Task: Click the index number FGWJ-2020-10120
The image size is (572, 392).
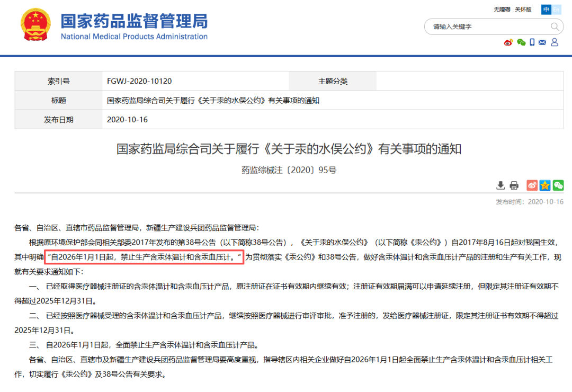Action: (x=139, y=81)
